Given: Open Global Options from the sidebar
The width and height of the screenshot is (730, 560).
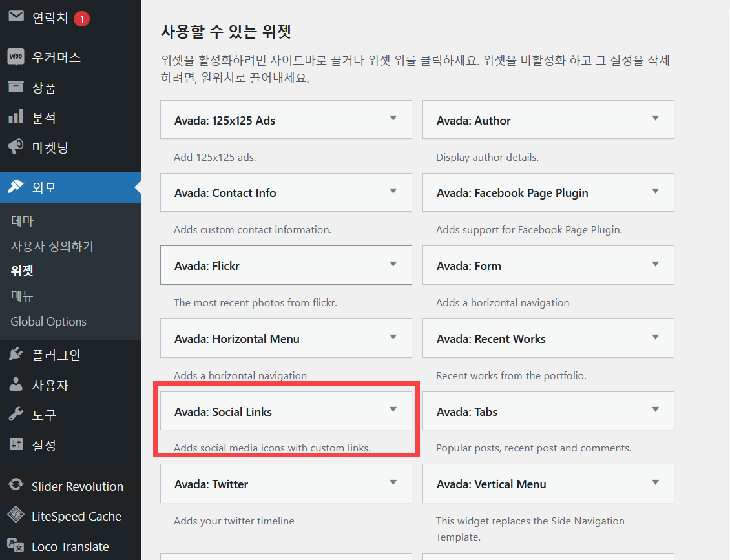Looking at the screenshot, I should point(48,321).
